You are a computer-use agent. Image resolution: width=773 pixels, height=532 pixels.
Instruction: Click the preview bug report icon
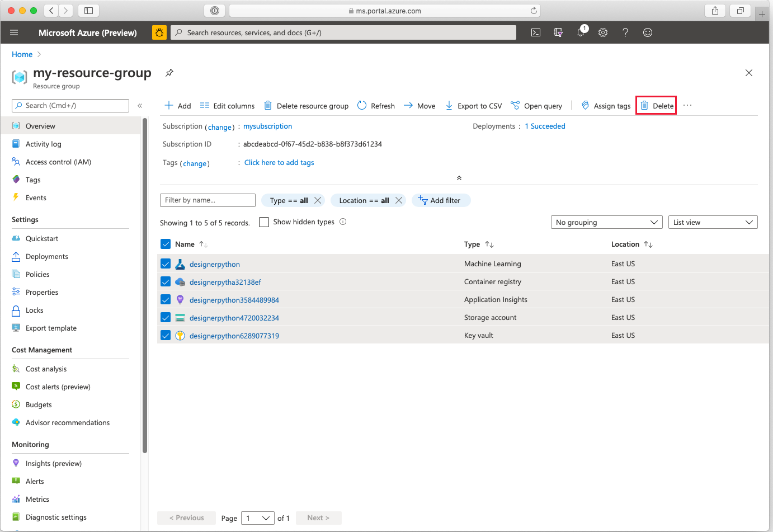(x=159, y=32)
